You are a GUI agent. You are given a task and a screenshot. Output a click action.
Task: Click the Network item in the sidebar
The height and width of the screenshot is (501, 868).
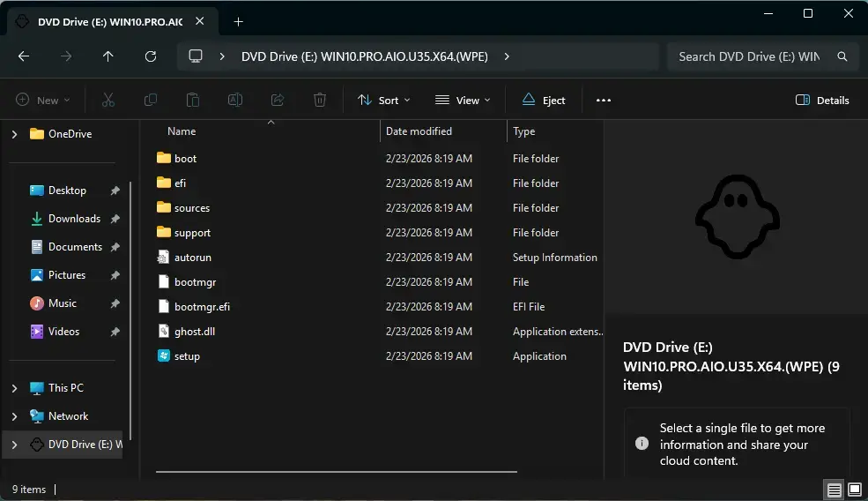pos(68,416)
